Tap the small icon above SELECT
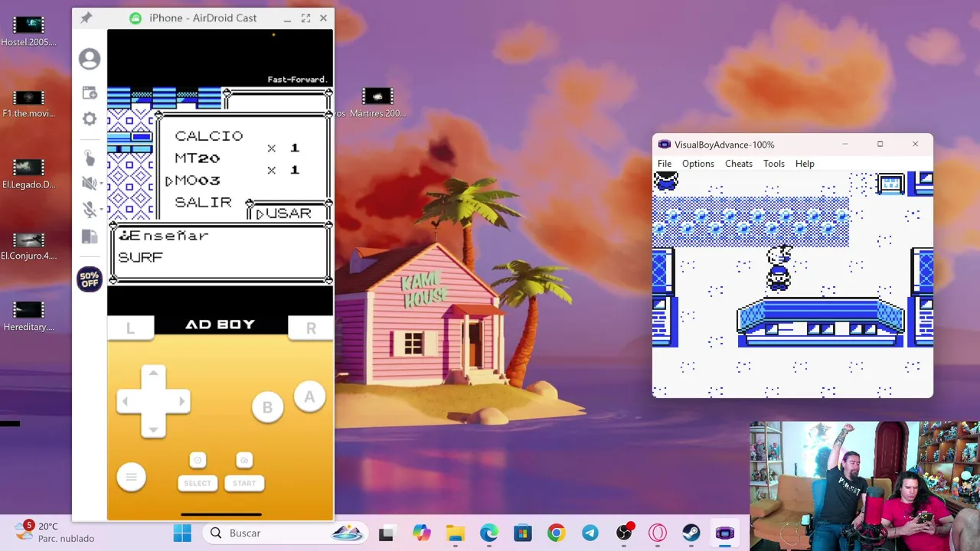The height and width of the screenshot is (551, 980). pos(198,460)
